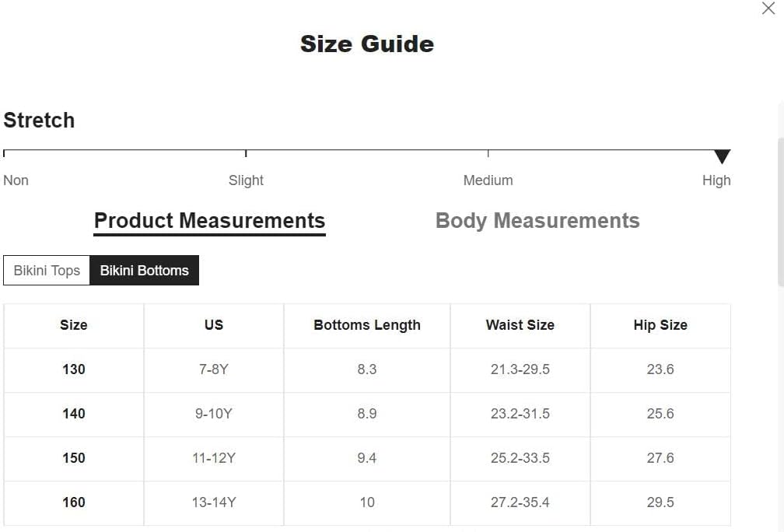Select the Bikini Bottoms option
784x532 pixels.
(144, 271)
